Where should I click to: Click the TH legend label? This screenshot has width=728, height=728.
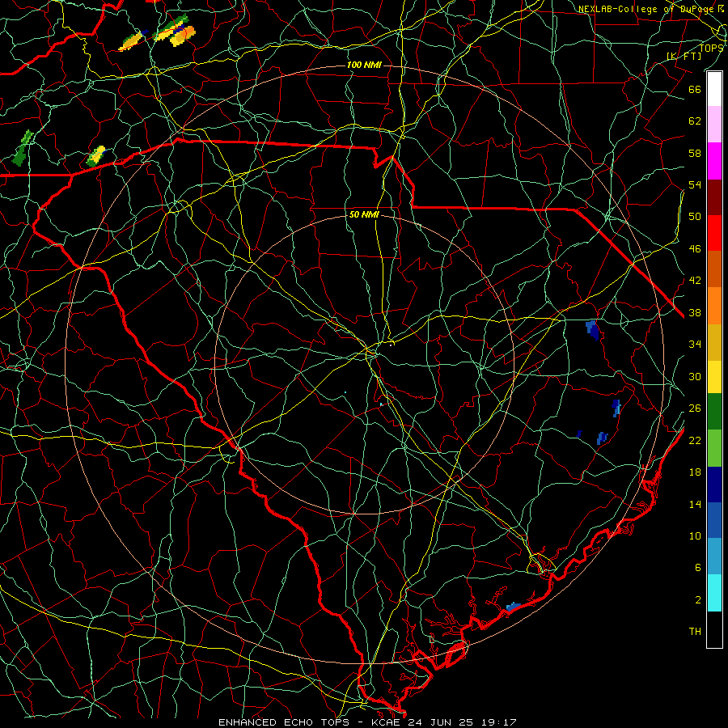click(695, 632)
